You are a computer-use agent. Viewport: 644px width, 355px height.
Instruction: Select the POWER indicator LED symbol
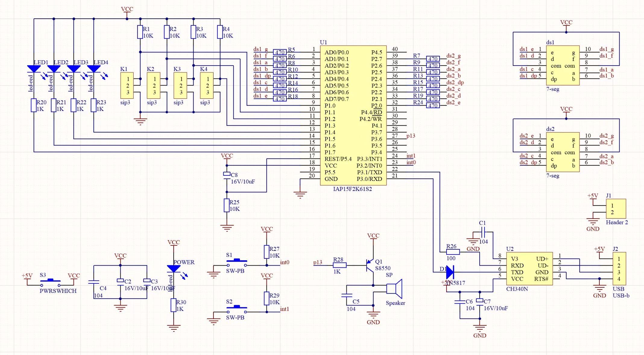(174, 268)
